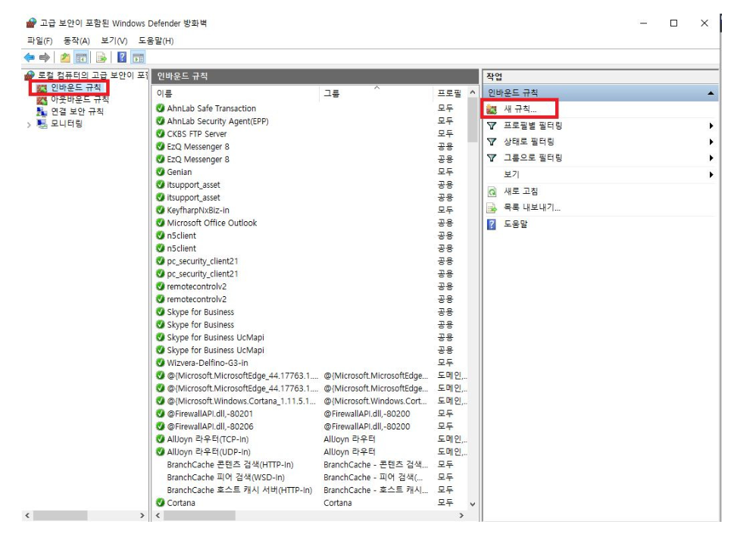Viewport: 756px width, 537px height.
Task: Select 아웃바운드 규칙 in the tree
Action: coord(80,100)
